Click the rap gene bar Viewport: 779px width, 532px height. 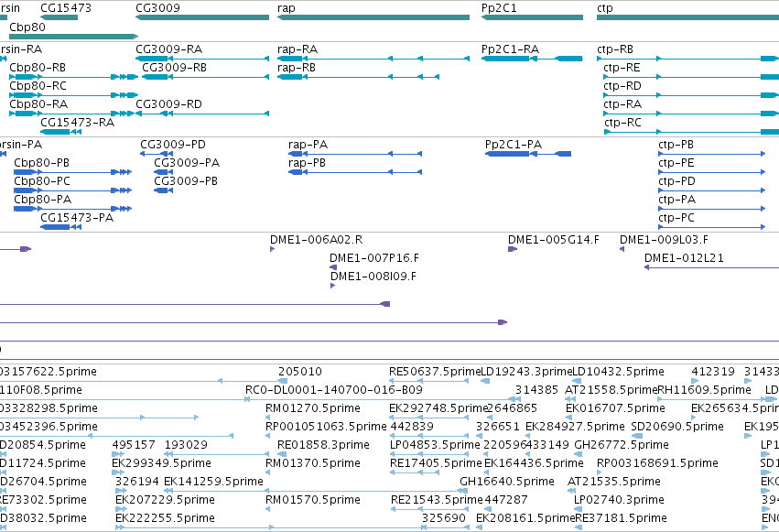click(373, 17)
